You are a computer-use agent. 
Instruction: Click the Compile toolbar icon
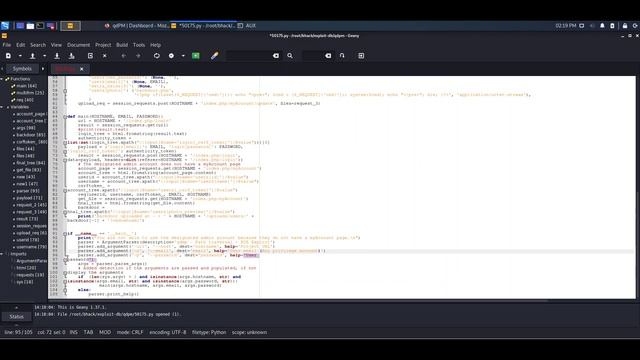pyautogui.click(x=157, y=56)
